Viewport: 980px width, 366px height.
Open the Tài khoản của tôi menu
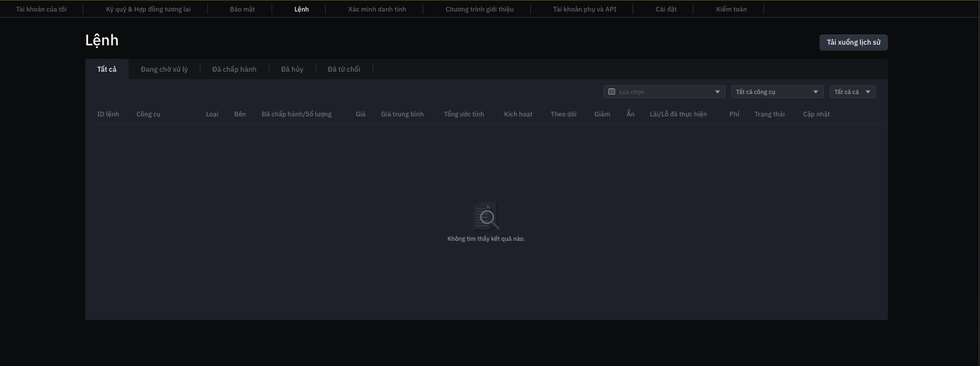click(x=41, y=9)
